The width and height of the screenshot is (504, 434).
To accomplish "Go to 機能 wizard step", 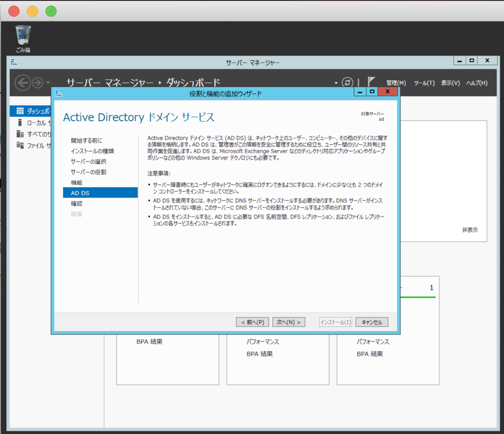I will pos(76,183).
